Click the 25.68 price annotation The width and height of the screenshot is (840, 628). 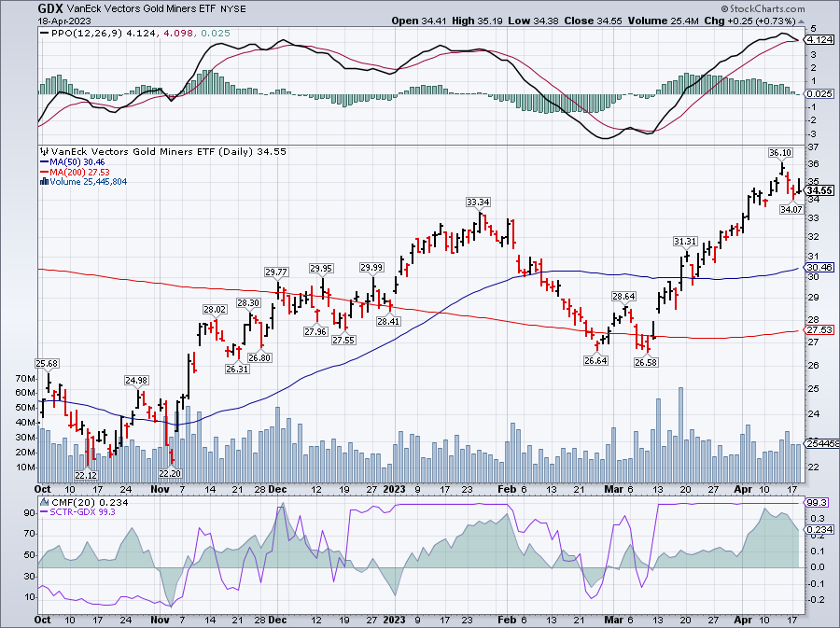[47, 364]
